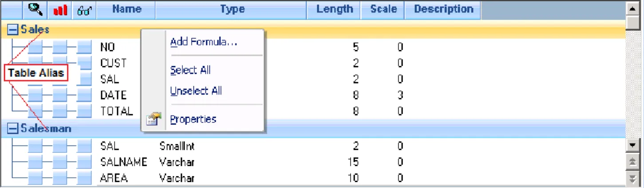This screenshot has height=188, width=644.
Task: Tick the magnifier-column box for SALNAME
Action: (x=35, y=162)
